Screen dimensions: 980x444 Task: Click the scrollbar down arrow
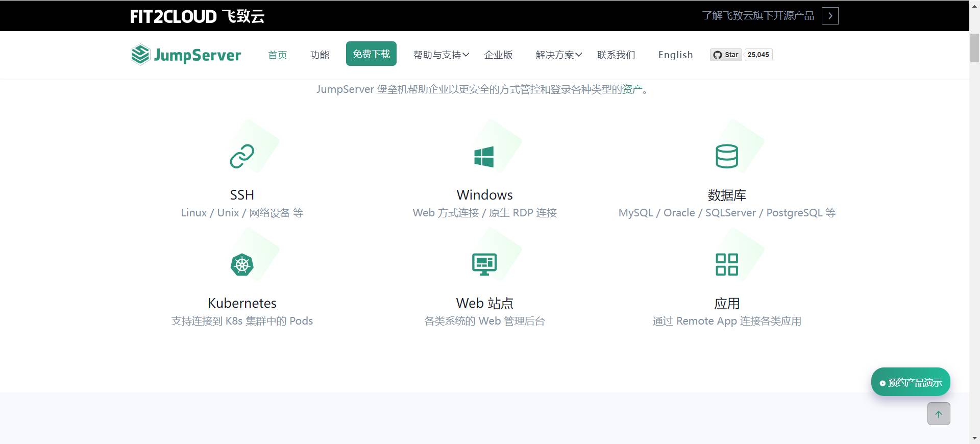pos(974,438)
